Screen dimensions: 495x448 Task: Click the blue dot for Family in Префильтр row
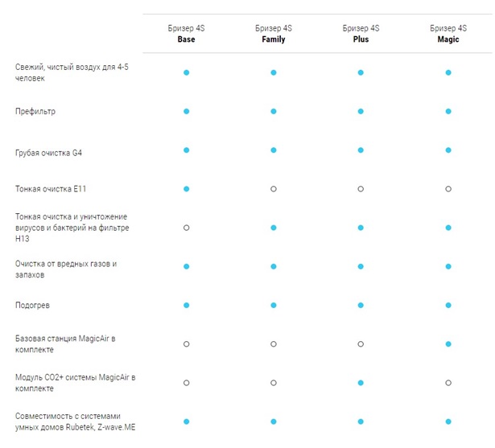pyautogui.click(x=274, y=111)
